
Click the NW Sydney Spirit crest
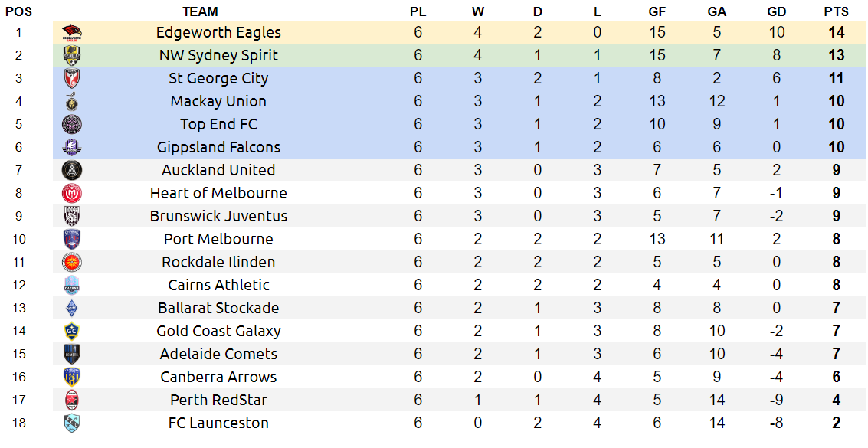(72, 55)
